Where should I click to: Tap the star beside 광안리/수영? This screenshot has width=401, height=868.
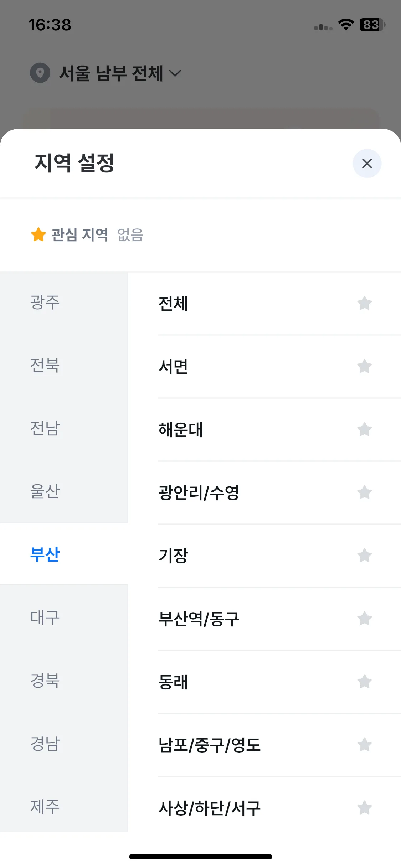[364, 492]
